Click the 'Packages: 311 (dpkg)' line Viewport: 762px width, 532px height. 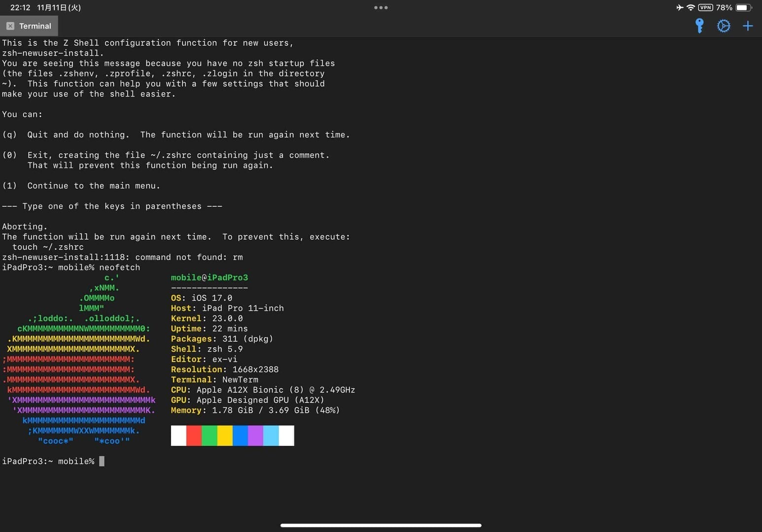(x=222, y=339)
